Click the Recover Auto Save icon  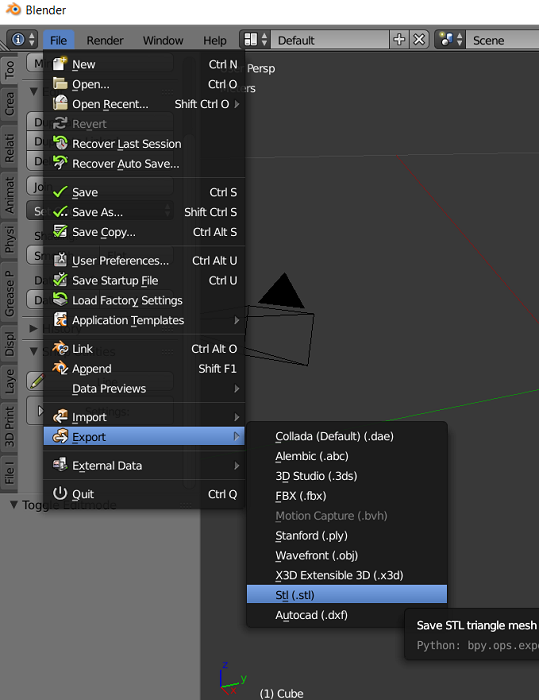[x=60, y=163]
